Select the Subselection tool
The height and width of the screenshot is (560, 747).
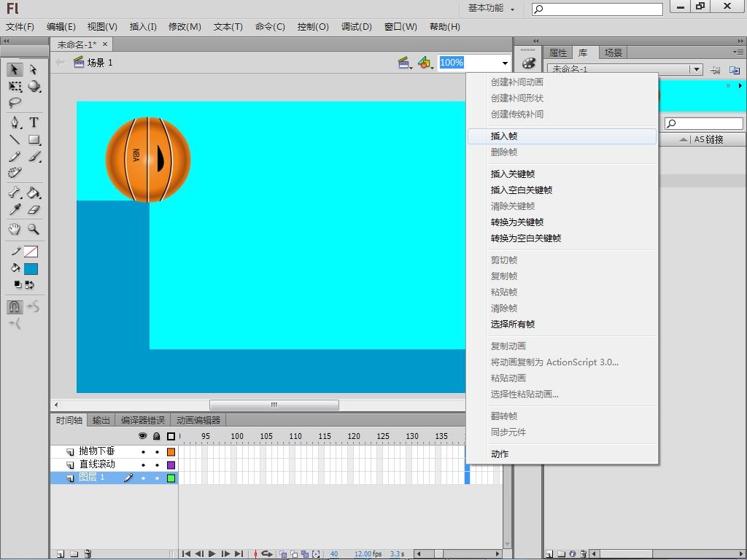click(x=34, y=69)
